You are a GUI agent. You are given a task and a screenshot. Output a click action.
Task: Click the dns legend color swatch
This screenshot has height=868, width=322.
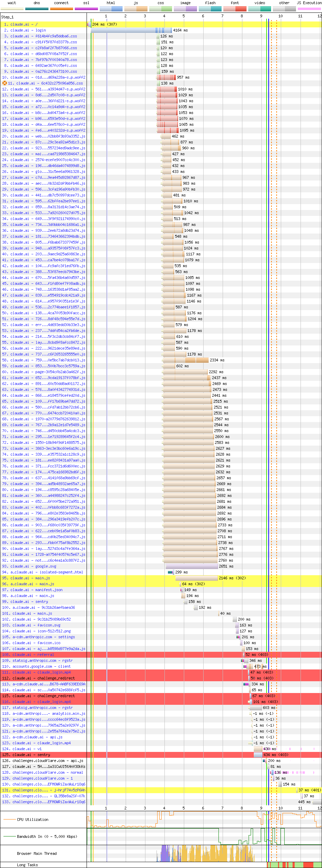37,9
